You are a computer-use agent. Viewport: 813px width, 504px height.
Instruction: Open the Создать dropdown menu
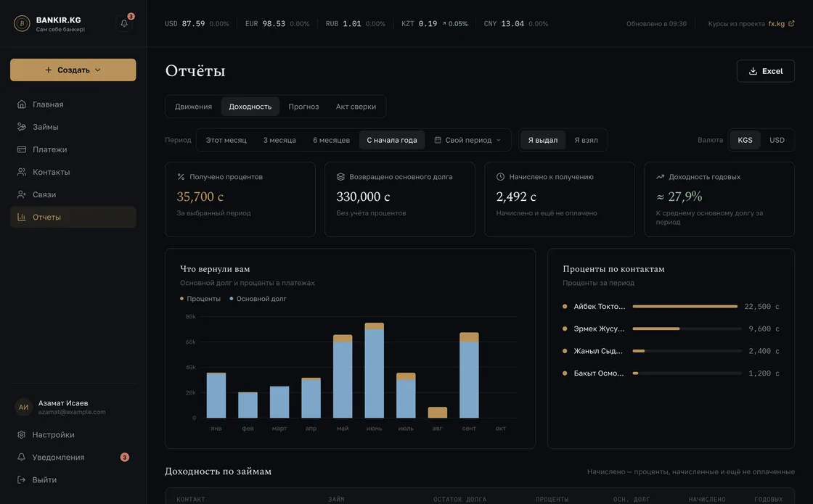[73, 70]
